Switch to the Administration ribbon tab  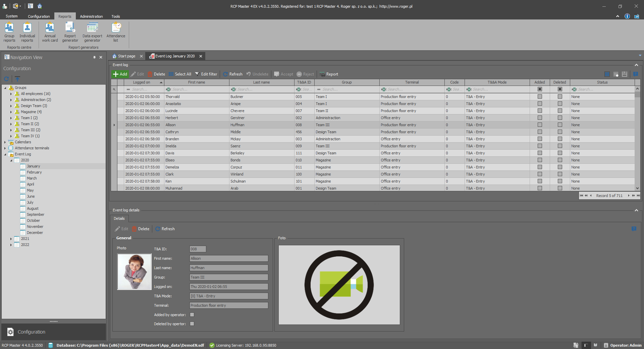point(91,16)
